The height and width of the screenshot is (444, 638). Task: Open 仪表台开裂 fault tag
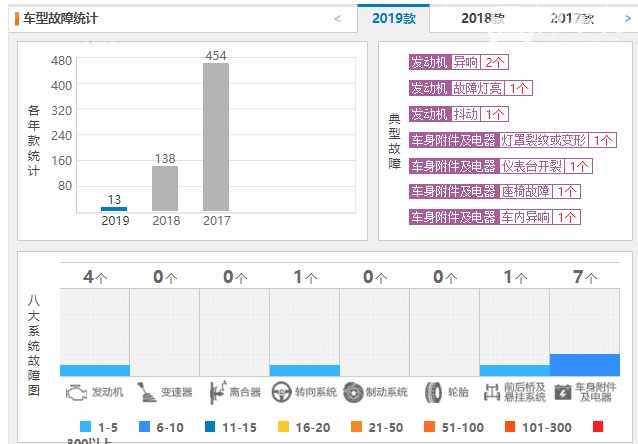click(x=501, y=166)
